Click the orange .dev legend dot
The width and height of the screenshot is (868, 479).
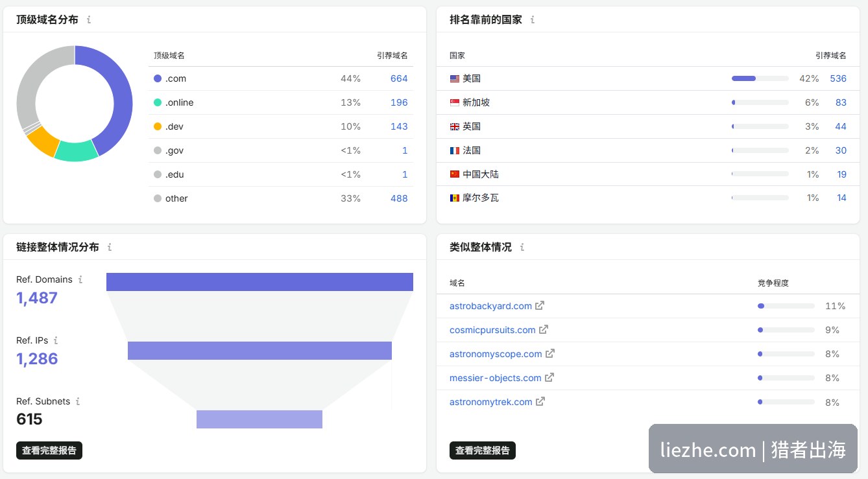pyautogui.click(x=158, y=126)
